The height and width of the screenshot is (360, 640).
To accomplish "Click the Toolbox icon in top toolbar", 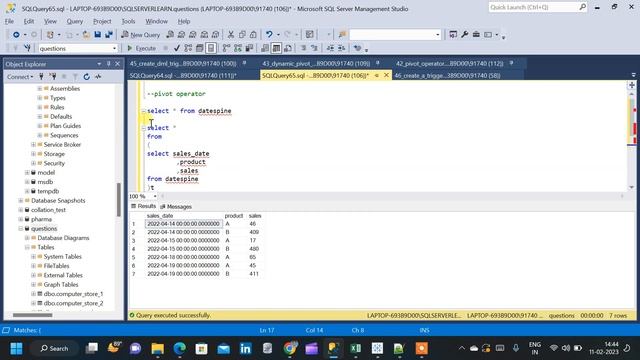I will 476,35.
